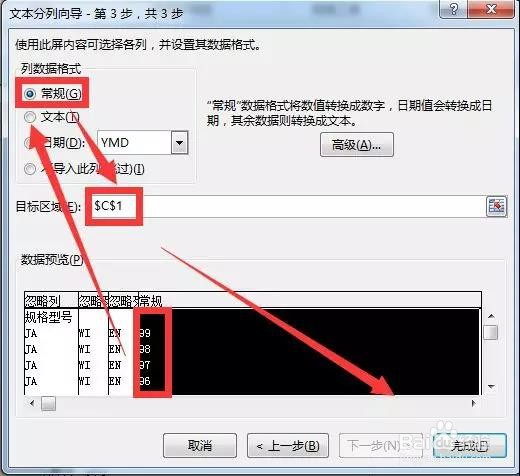Click the 取消 button
The image size is (520, 476).
[200, 445]
